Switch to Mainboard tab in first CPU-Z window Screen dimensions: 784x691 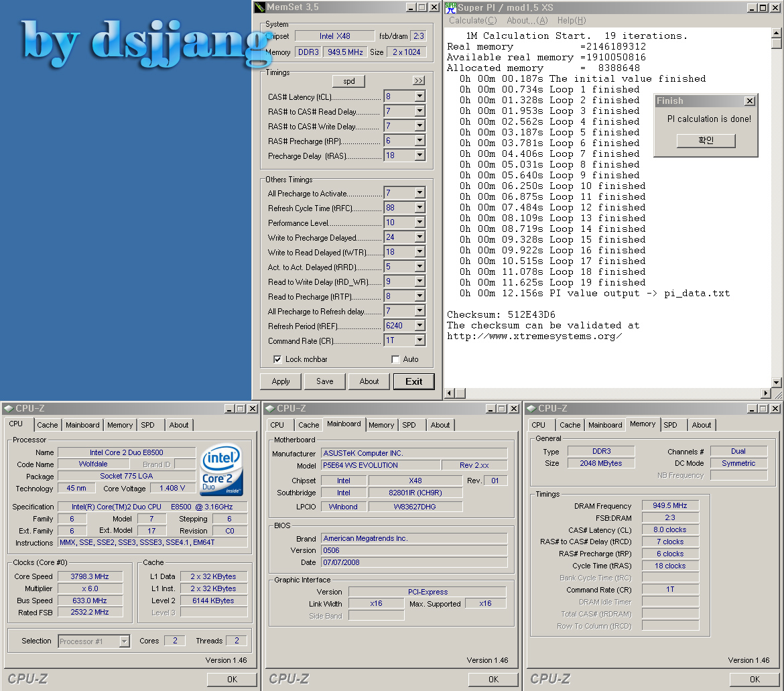[x=82, y=425]
